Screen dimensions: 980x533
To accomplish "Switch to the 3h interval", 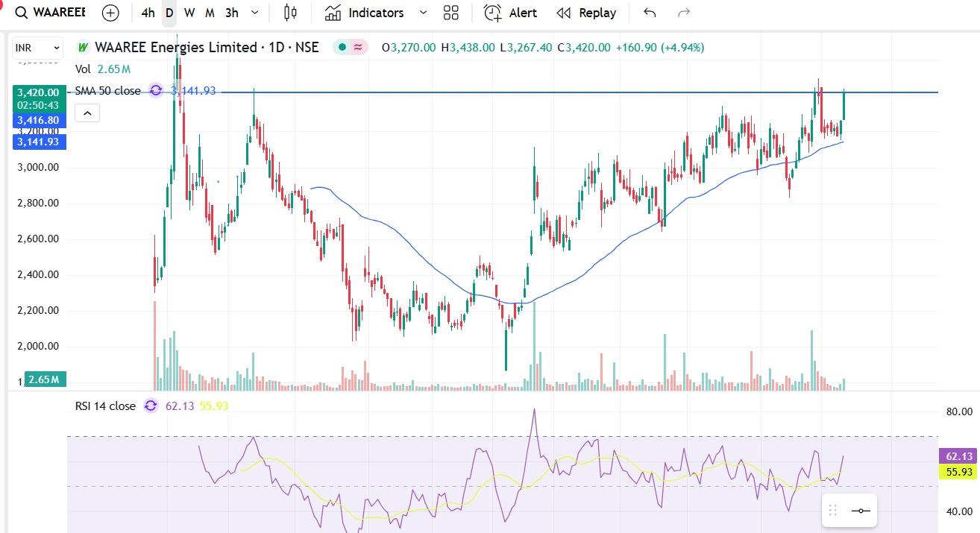I will click(x=232, y=13).
